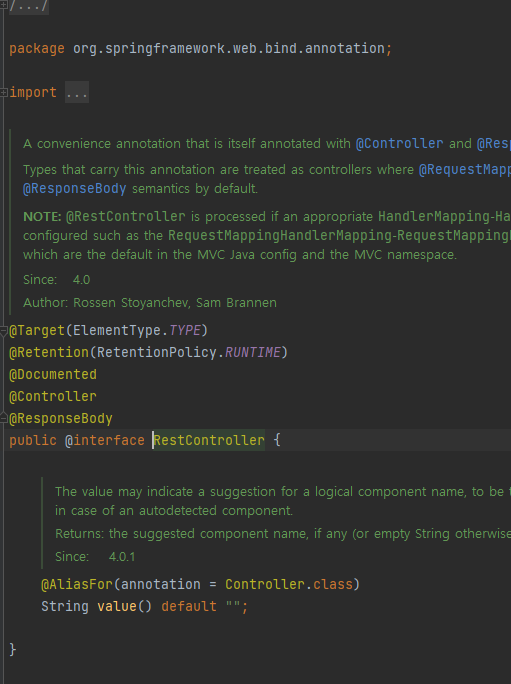Click the @Documented annotation
The height and width of the screenshot is (684, 511).
coord(53,374)
